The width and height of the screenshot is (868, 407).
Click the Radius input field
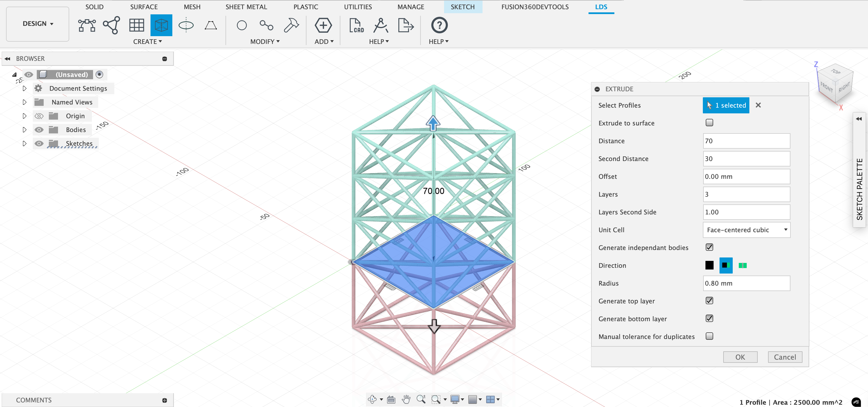click(746, 283)
